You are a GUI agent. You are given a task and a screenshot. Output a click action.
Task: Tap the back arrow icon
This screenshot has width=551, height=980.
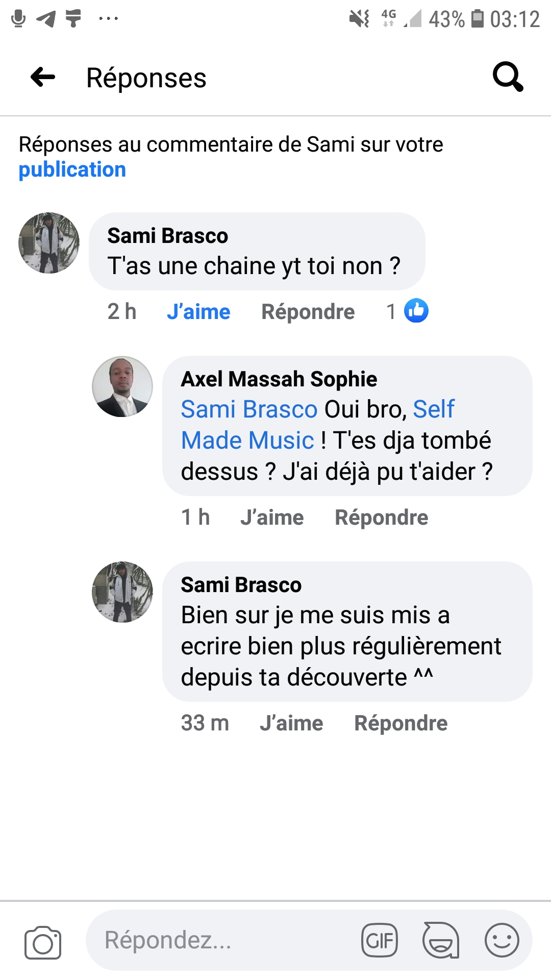tap(43, 78)
